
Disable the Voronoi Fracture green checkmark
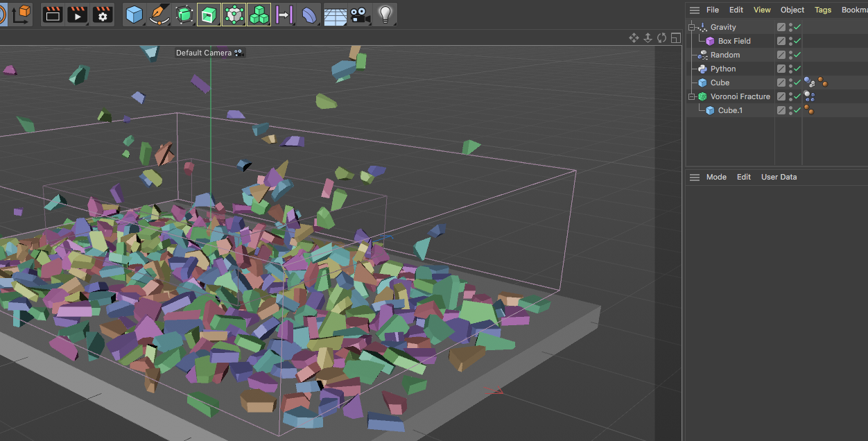(x=797, y=96)
